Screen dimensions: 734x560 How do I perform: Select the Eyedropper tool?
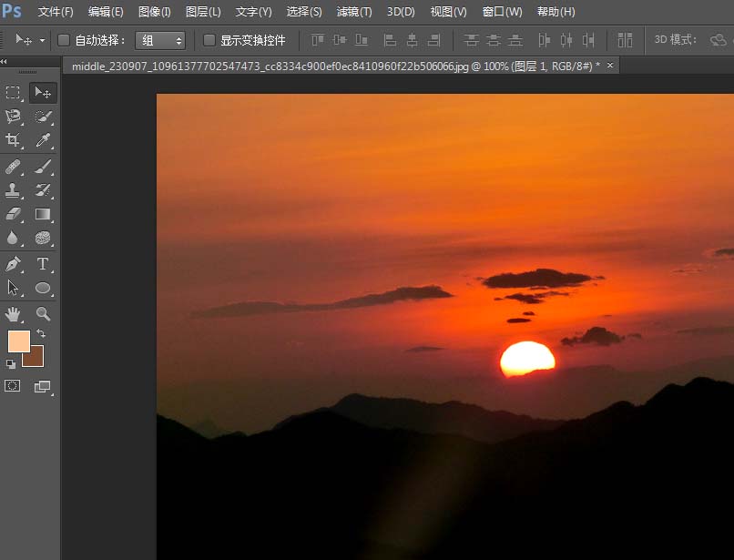(43, 141)
